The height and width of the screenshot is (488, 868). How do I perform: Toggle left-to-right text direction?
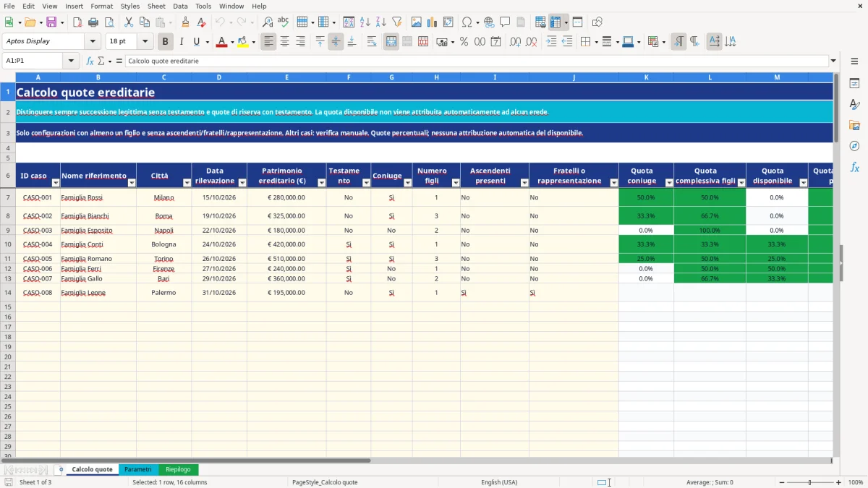pyautogui.click(x=678, y=41)
